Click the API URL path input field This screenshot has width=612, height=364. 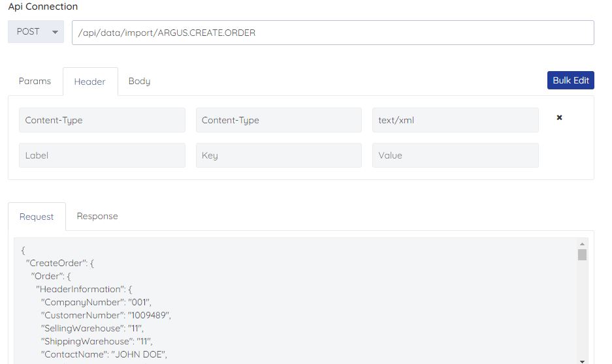[333, 33]
